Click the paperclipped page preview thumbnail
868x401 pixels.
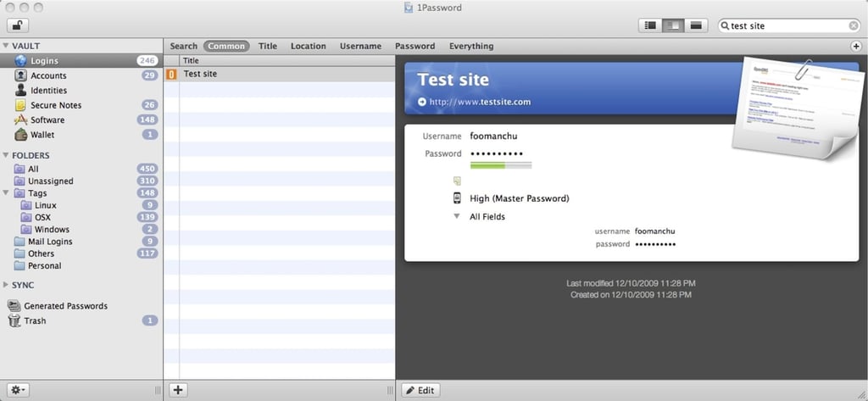(796, 108)
